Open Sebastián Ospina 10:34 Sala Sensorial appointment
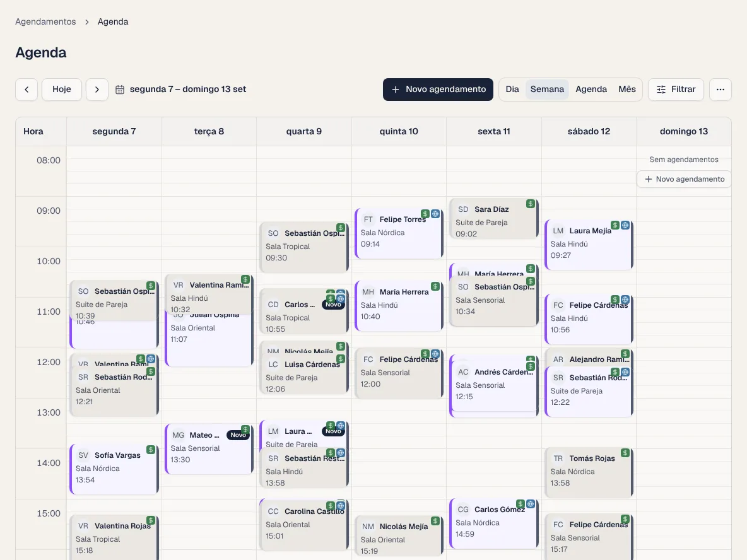The image size is (747, 560). coord(494,301)
